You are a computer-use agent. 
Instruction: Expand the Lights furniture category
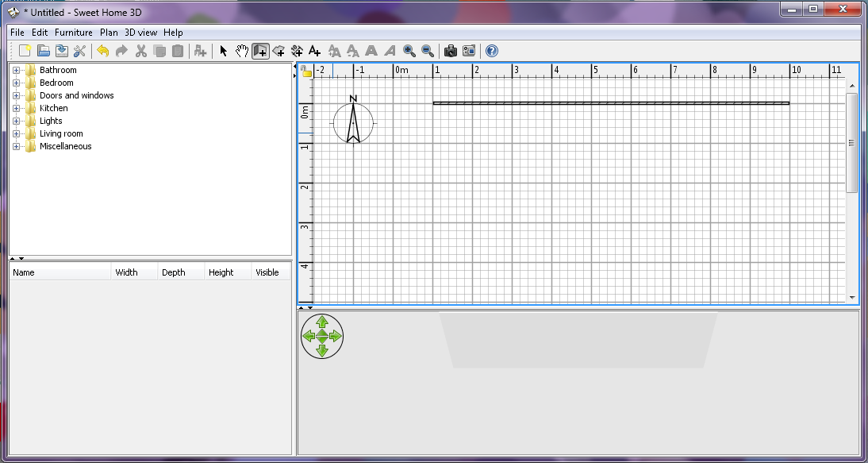coord(16,122)
